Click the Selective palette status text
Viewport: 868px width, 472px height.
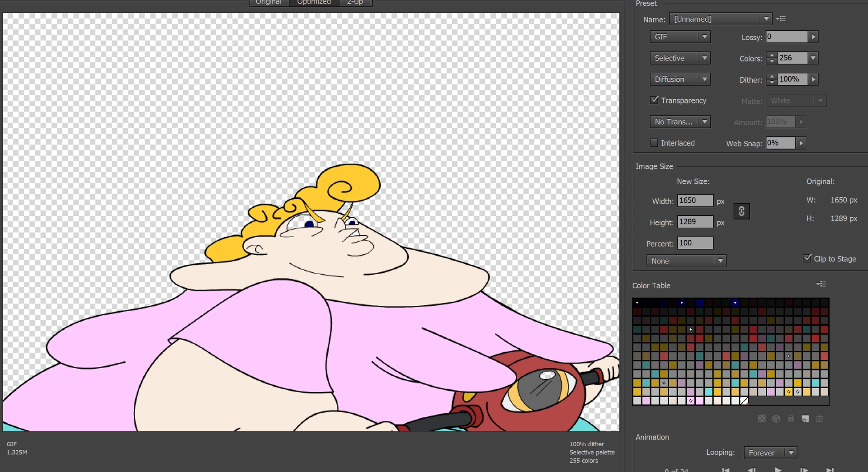pos(592,452)
